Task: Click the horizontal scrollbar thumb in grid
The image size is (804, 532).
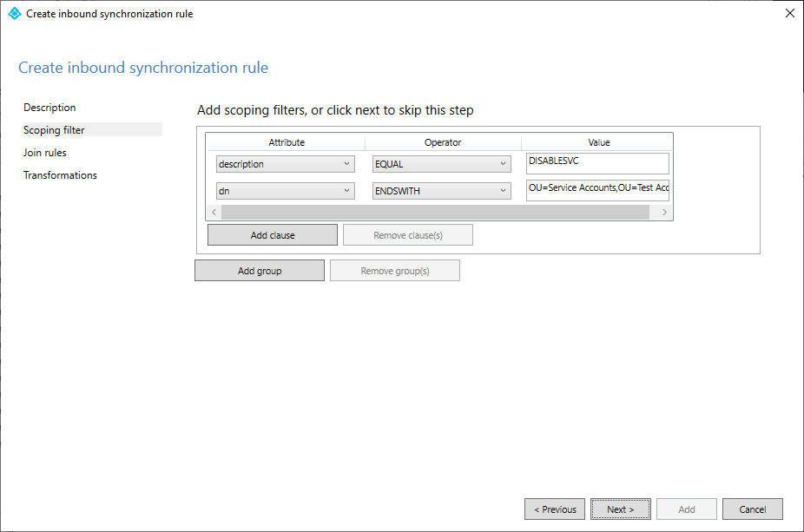Action: pyautogui.click(x=434, y=213)
